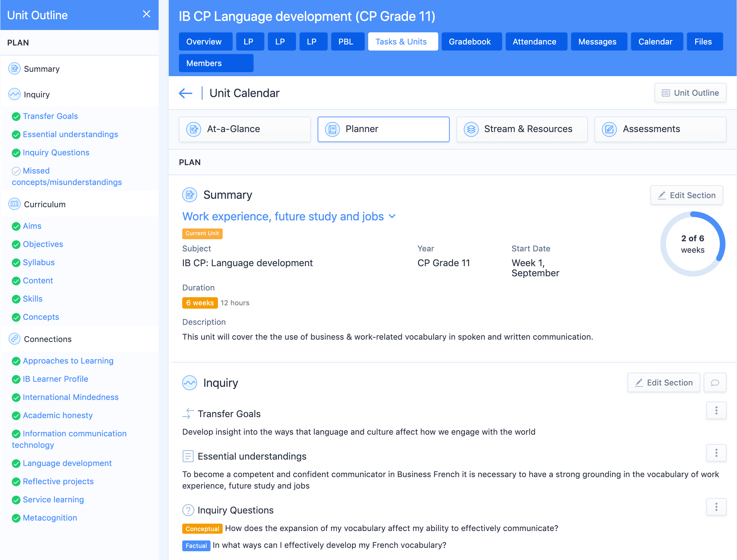737x560 pixels.
Task: Jump to Concepts in the outline
Action: pyautogui.click(x=41, y=317)
